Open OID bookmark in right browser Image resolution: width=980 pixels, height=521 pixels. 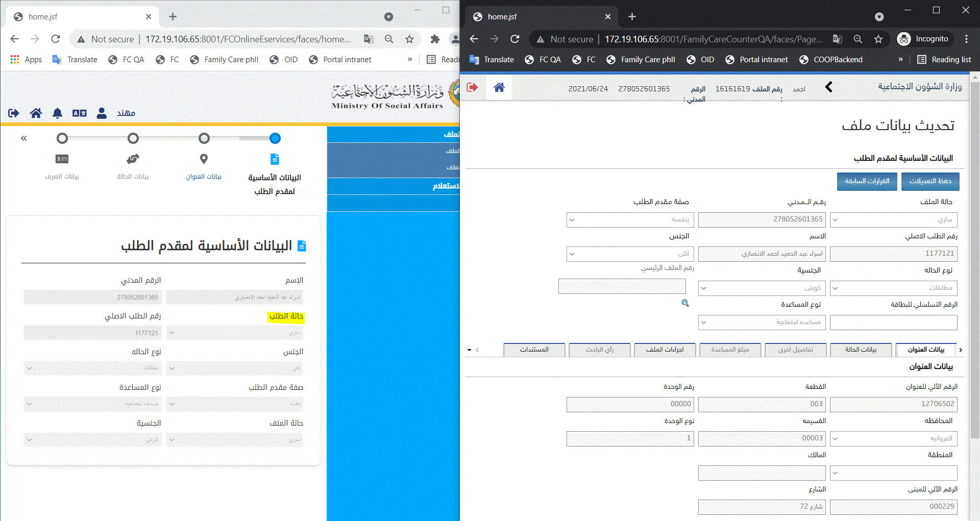tap(700, 60)
